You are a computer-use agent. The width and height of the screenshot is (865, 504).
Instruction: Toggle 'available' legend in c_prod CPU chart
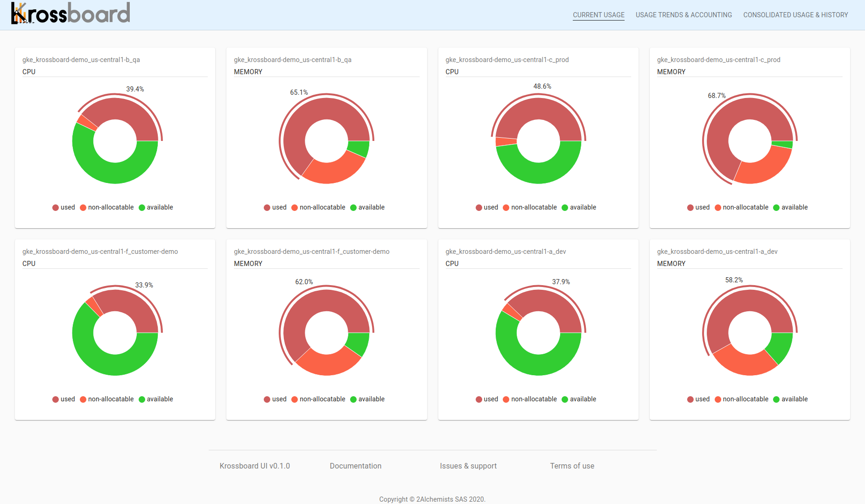(579, 207)
